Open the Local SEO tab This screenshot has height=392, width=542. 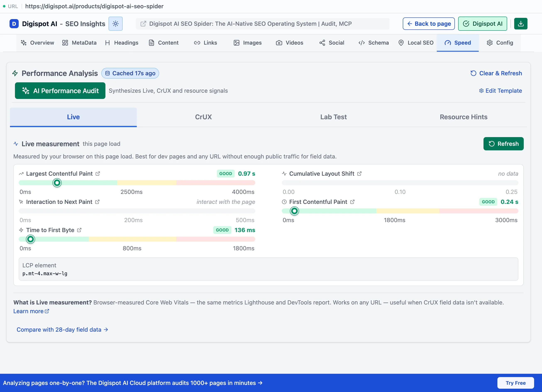point(416,43)
